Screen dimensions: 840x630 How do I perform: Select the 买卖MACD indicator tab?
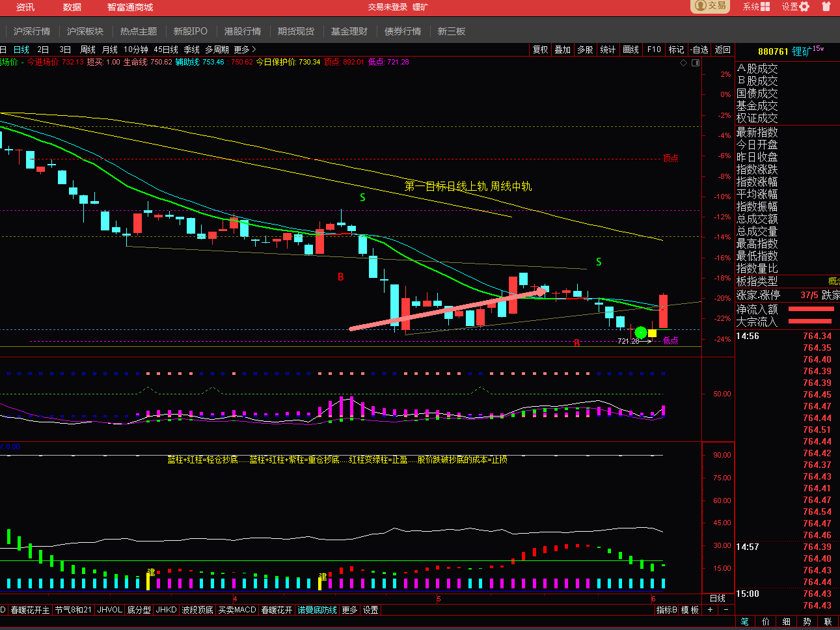237,610
